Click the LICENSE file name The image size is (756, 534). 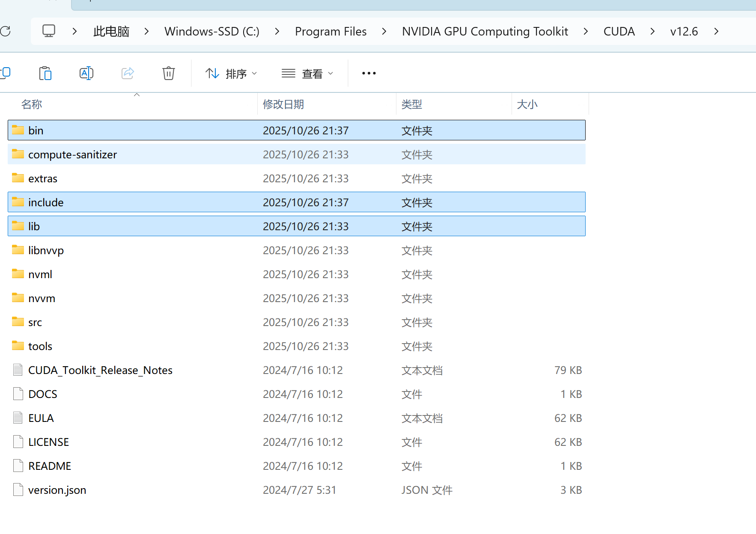point(49,442)
